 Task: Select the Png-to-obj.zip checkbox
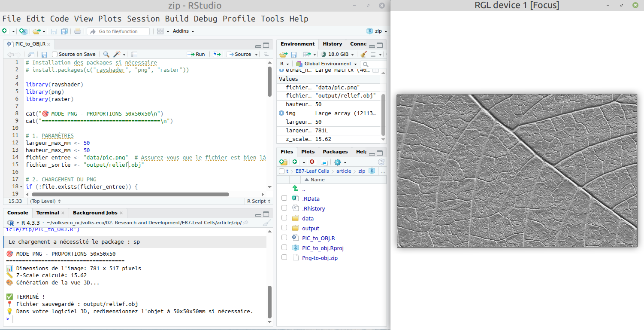click(284, 257)
